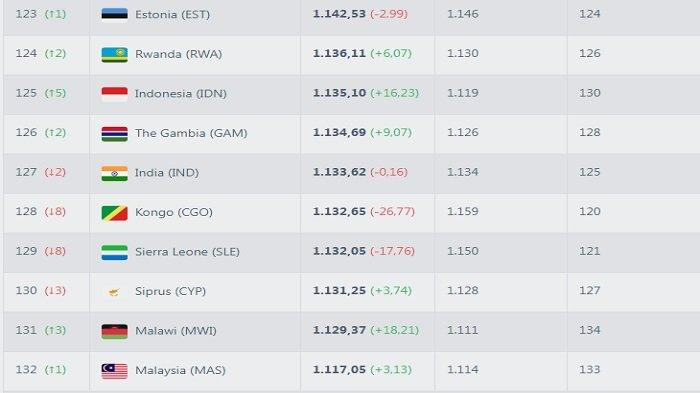Click the India flag icon
Viewport: 700px width, 393px height.
pyautogui.click(x=114, y=173)
